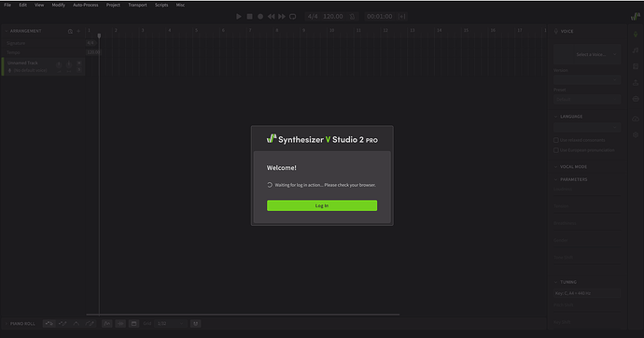Toggle the waveform display icon in piano roll
The image size is (644, 338).
pyautogui.click(x=106, y=324)
